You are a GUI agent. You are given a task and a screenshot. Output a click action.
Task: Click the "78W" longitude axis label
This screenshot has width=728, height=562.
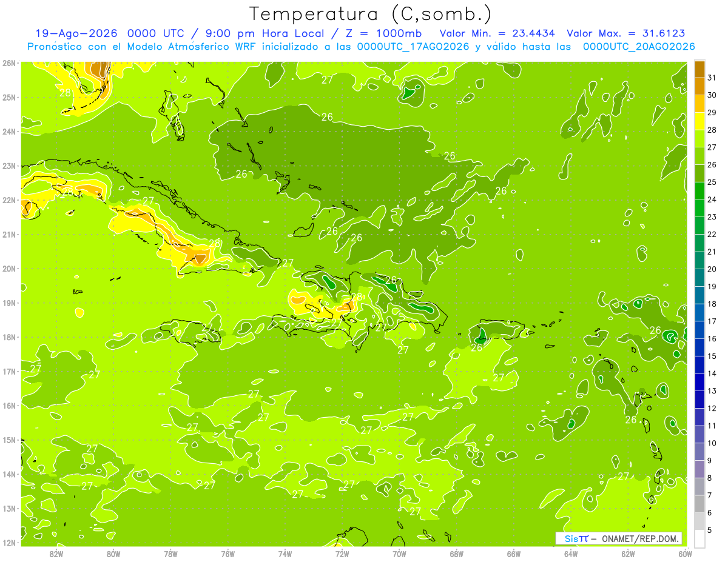pyautogui.click(x=170, y=553)
